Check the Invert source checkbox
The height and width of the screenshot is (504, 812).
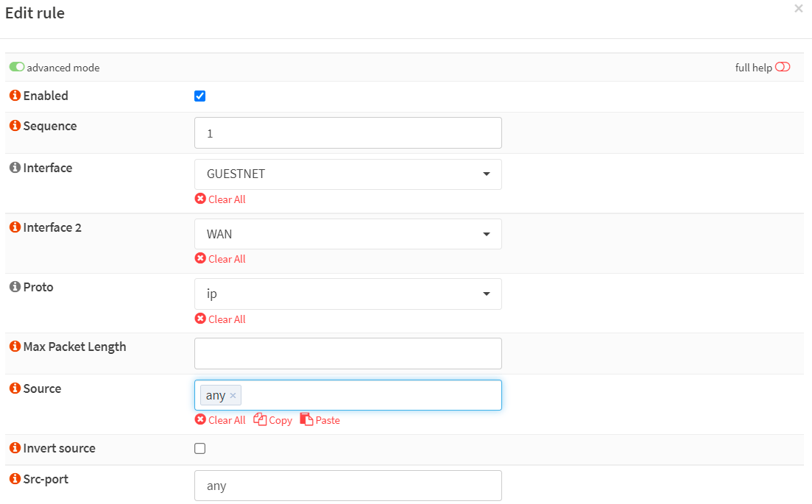[200, 448]
